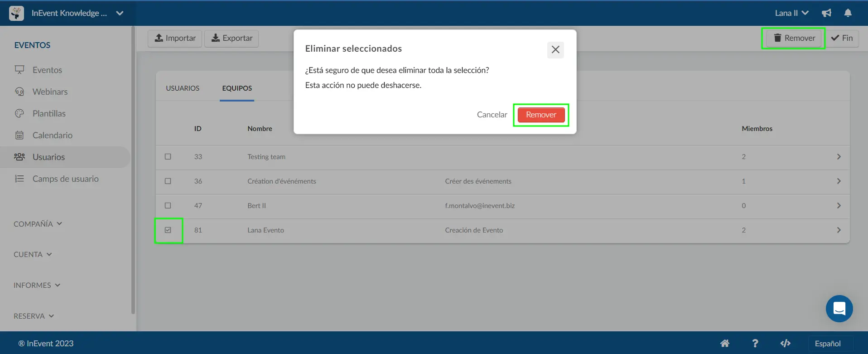Screen dimensions: 868x354
Task: Click the home icon in the footer
Action: pyautogui.click(x=725, y=343)
